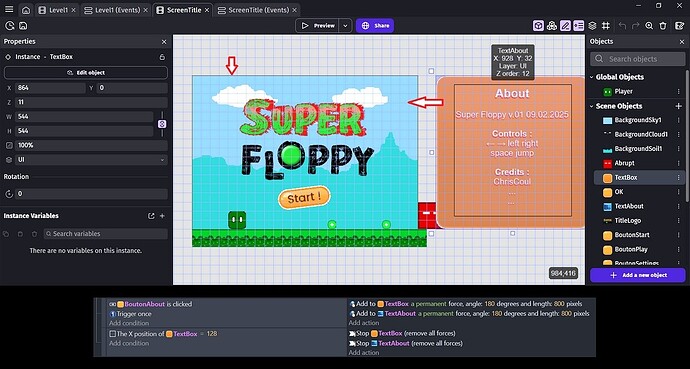Viewport: 690px width, 369px height.
Task: Open the object groups panel icon
Action: click(552, 26)
